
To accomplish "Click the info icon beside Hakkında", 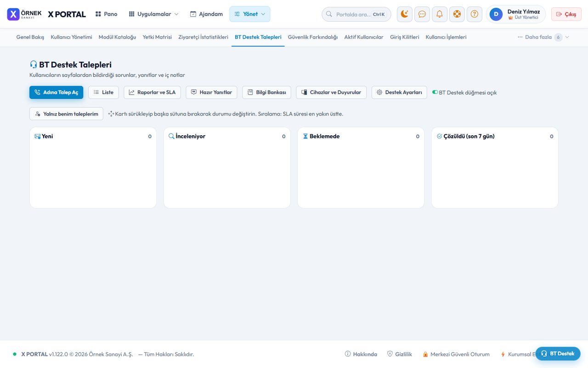I will [348, 354].
